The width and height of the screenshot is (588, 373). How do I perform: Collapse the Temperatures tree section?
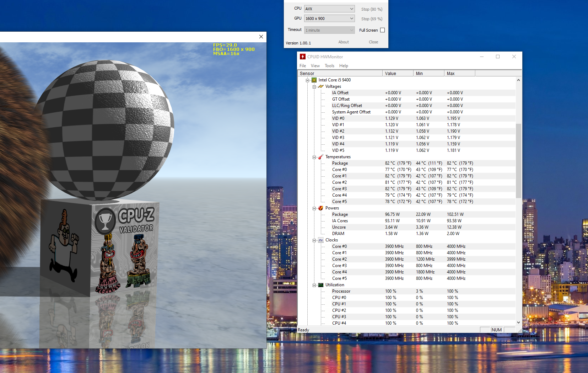(314, 157)
